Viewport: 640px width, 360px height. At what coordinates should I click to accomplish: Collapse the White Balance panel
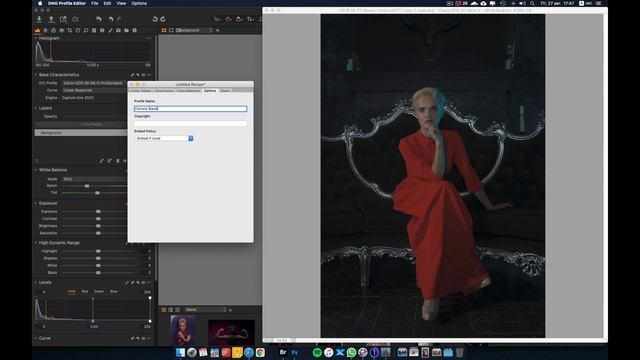pyautogui.click(x=36, y=170)
